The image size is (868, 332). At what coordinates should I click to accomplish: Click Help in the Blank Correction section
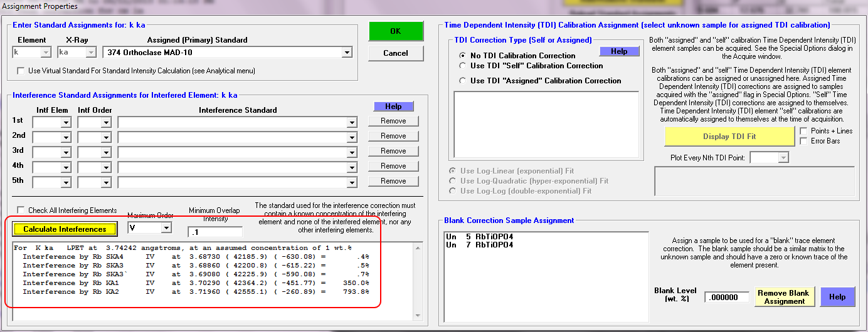(x=837, y=297)
